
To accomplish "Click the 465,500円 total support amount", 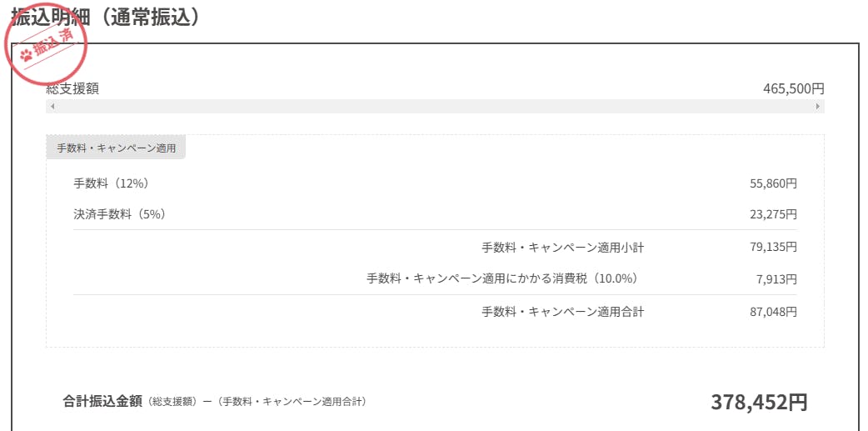I will pos(793,89).
